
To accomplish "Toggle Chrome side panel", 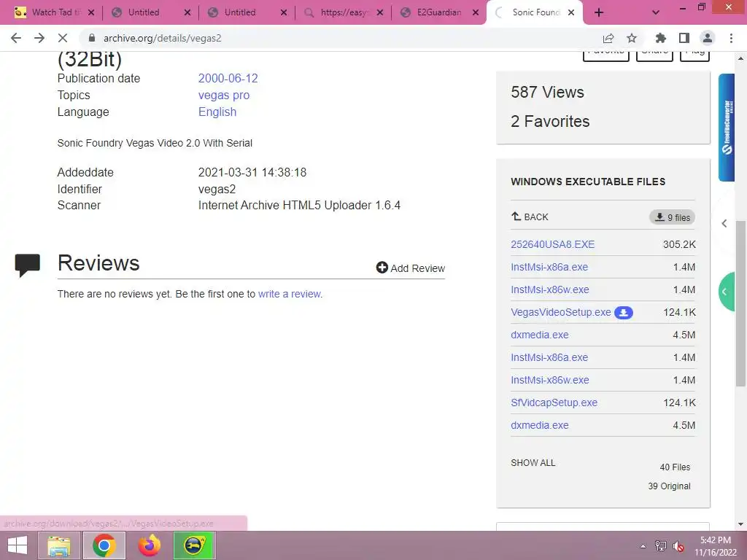I will pyautogui.click(x=684, y=38).
